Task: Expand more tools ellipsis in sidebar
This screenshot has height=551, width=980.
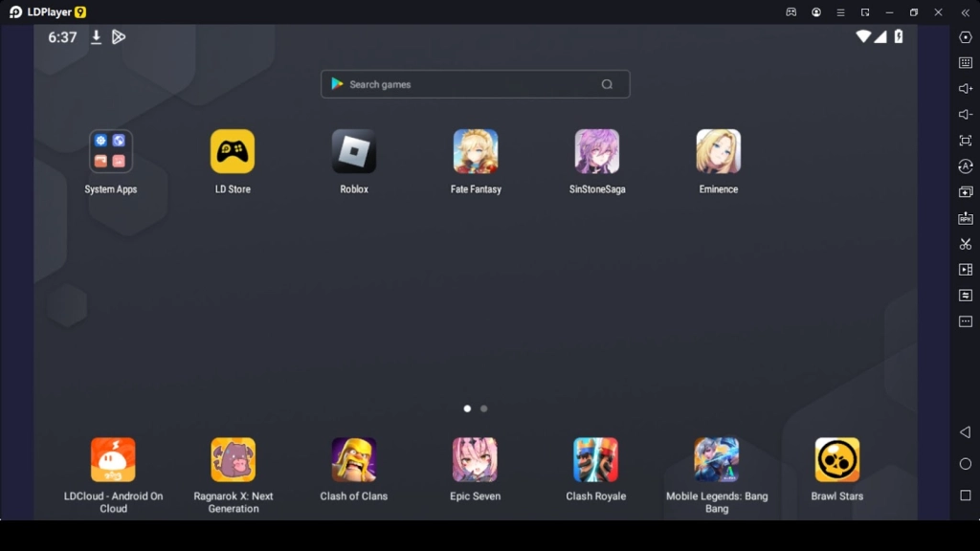Action: [966, 321]
